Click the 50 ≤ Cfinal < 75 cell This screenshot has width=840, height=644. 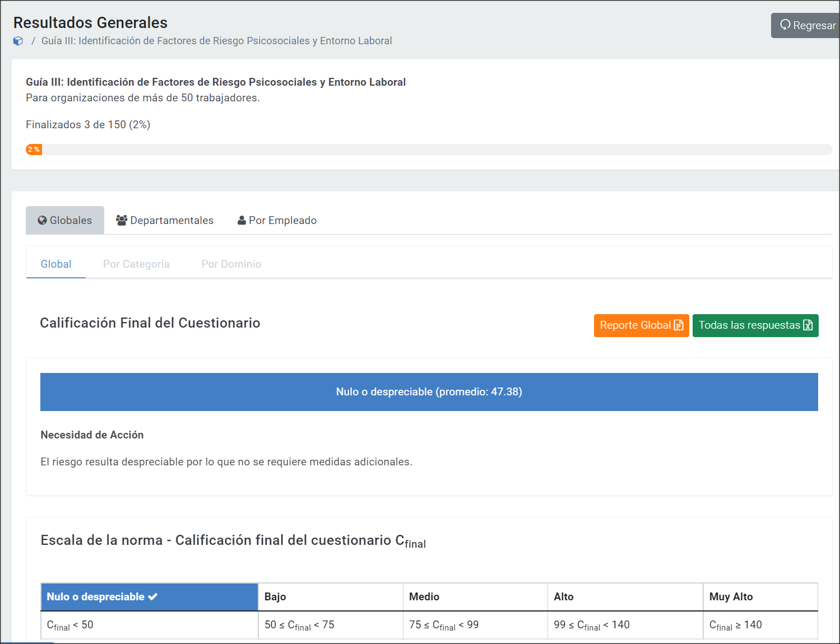click(331, 625)
